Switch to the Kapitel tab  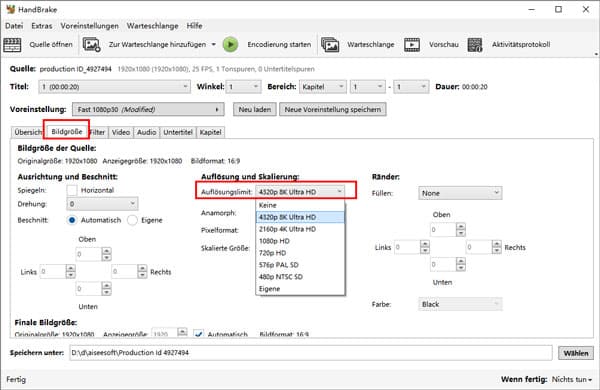tap(210, 132)
